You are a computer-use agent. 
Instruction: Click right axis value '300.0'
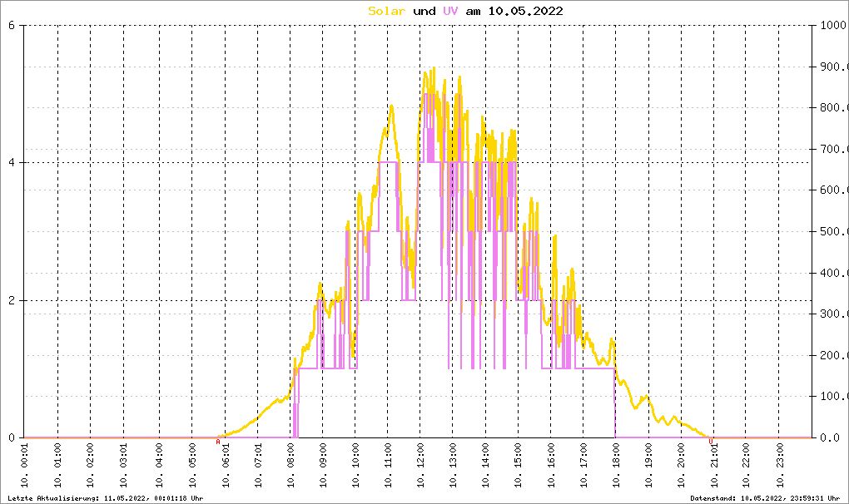point(834,314)
